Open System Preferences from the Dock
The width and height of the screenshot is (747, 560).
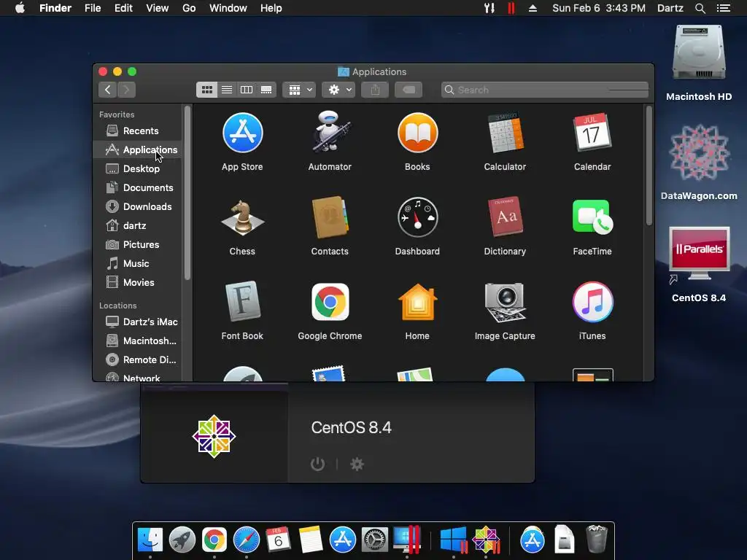374,540
